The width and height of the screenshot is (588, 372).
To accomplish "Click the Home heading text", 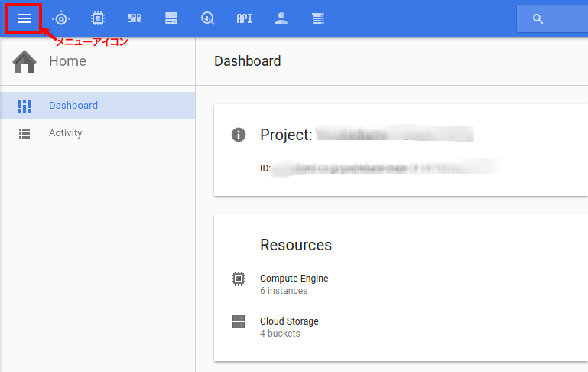I will coord(67,61).
